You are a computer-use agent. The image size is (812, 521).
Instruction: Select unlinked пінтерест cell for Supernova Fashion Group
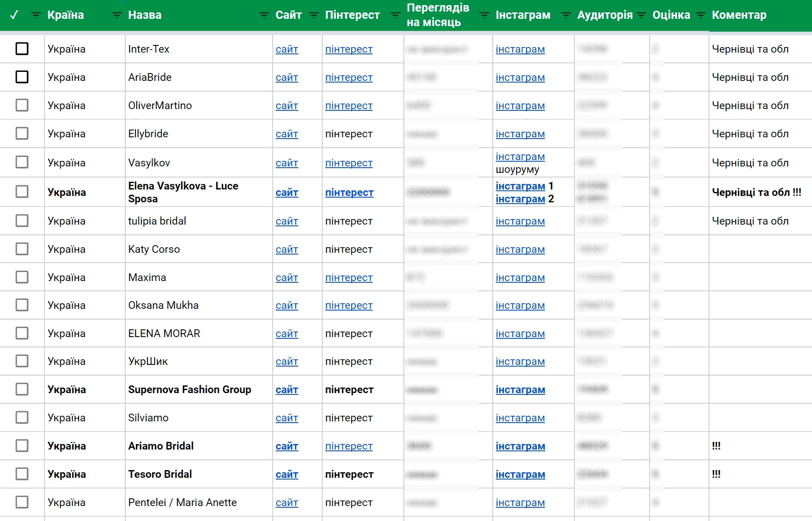click(x=349, y=390)
